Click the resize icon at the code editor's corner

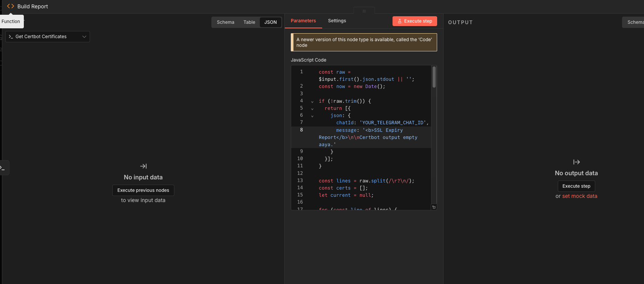(434, 207)
